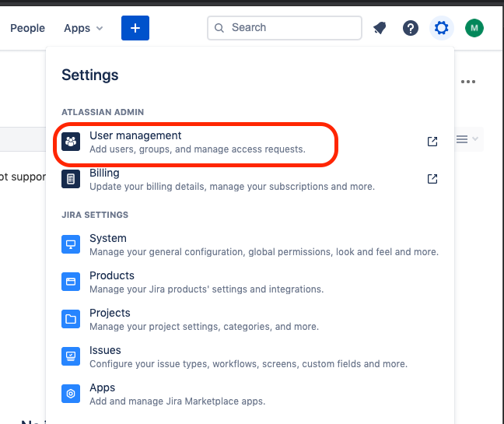
Task: Click external link icon beside User management
Action: click(x=432, y=142)
